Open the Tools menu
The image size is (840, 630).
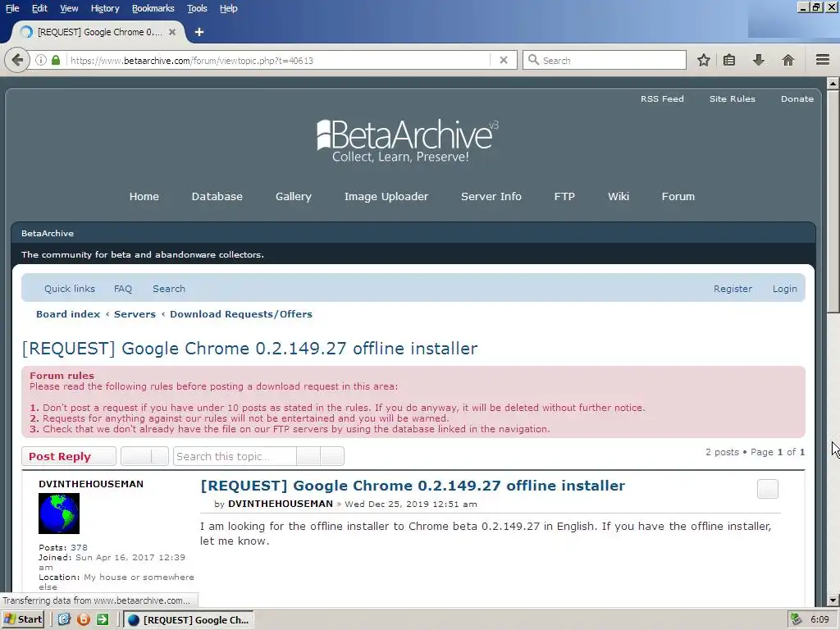(x=197, y=8)
